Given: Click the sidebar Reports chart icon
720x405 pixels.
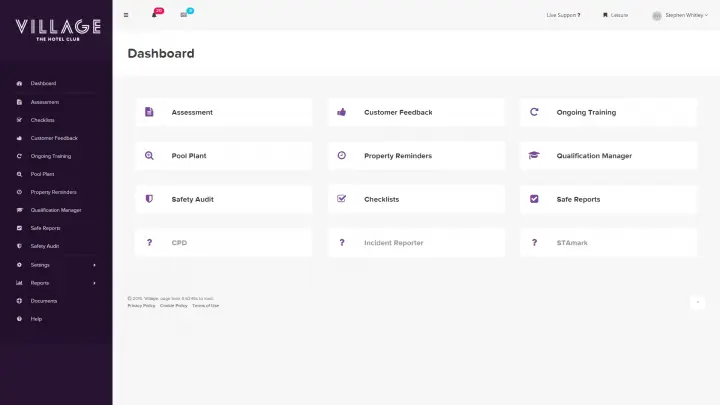Looking at the screenshot, I should point(19,283).
